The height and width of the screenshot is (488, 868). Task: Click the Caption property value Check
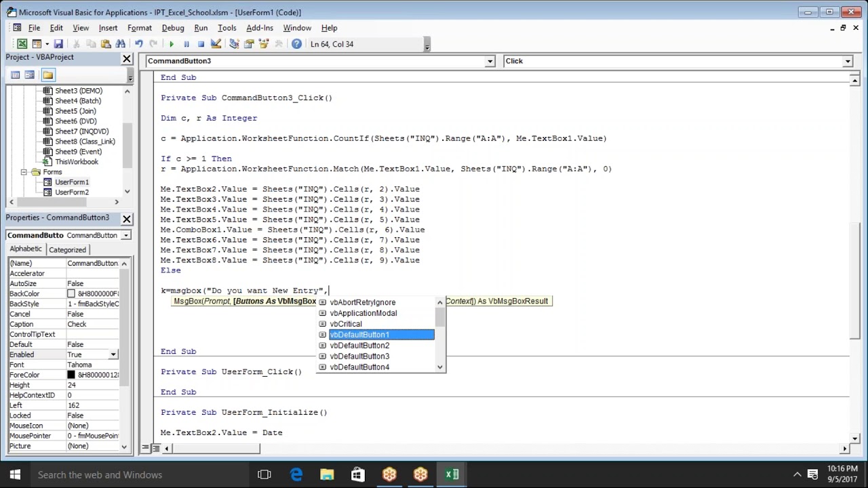tap(93, 324)
